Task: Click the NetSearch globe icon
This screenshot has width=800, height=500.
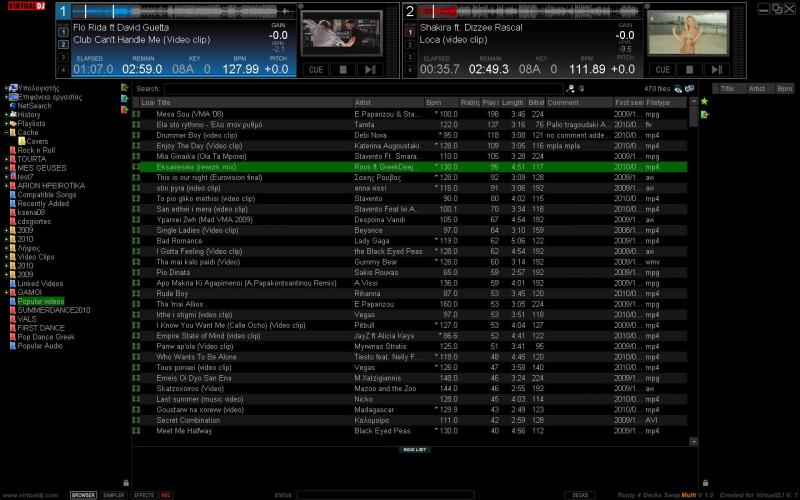Action: (x=13, y=106)
